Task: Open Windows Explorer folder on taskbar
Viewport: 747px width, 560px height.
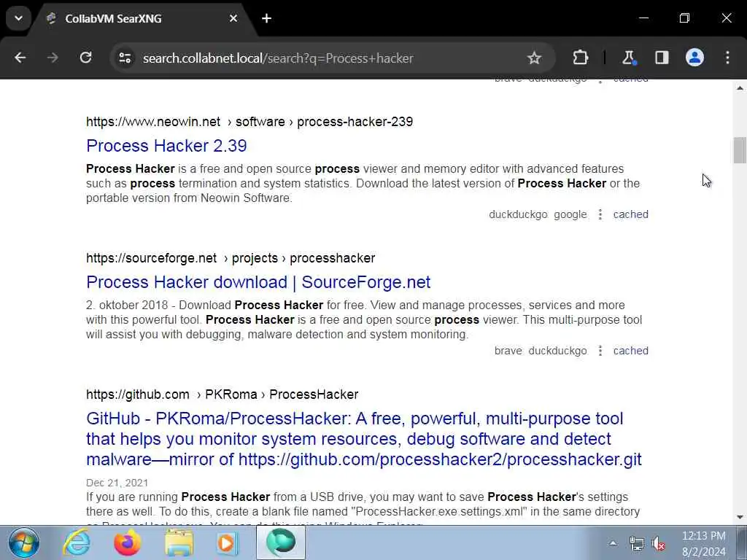Action: coord(179,542)
